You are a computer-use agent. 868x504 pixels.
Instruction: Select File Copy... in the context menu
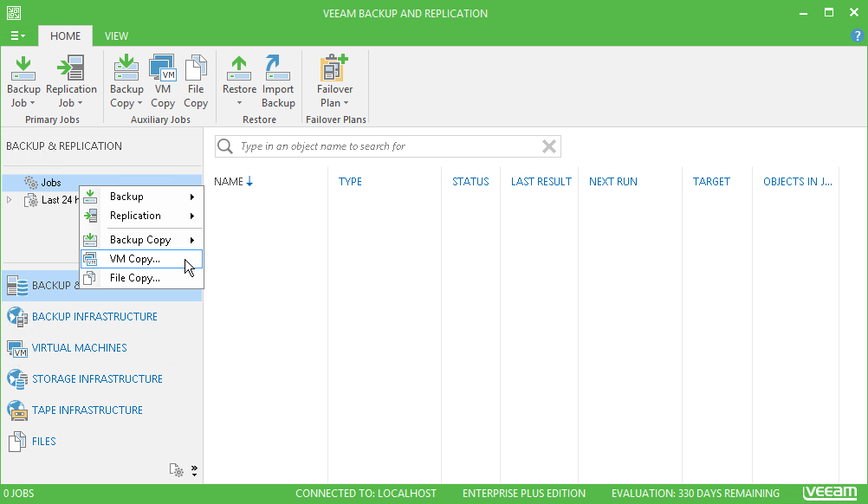(x=142, y=278)
